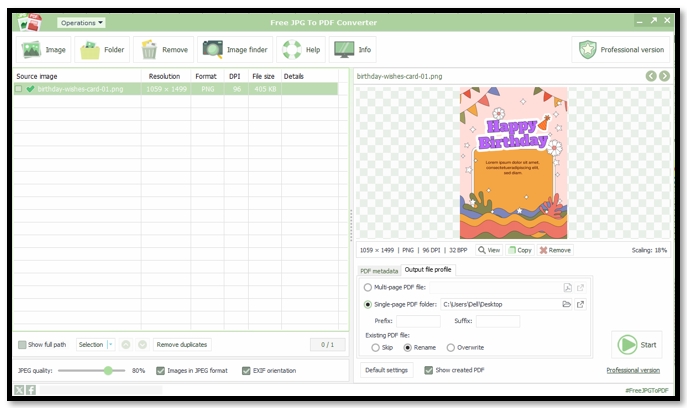687x408 pixels.
Task: Adjust the JPEG quality slider handle
Action: [108, 370]
